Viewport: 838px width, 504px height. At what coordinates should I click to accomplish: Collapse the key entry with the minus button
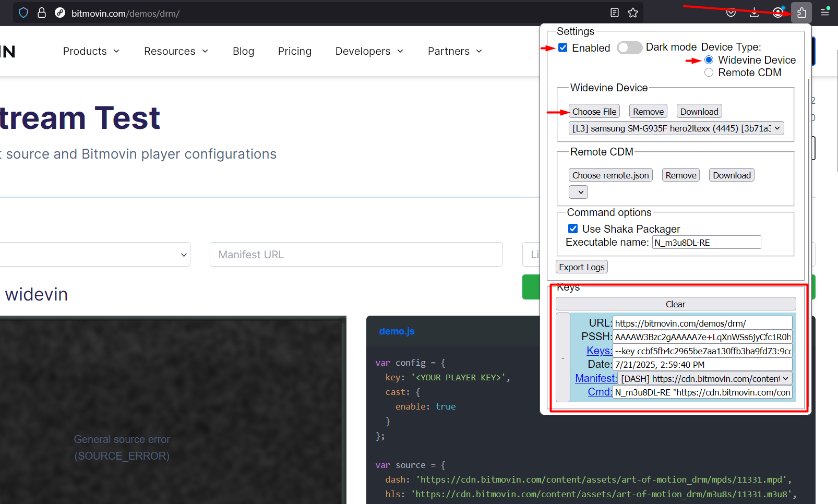(x=563, y=357)
